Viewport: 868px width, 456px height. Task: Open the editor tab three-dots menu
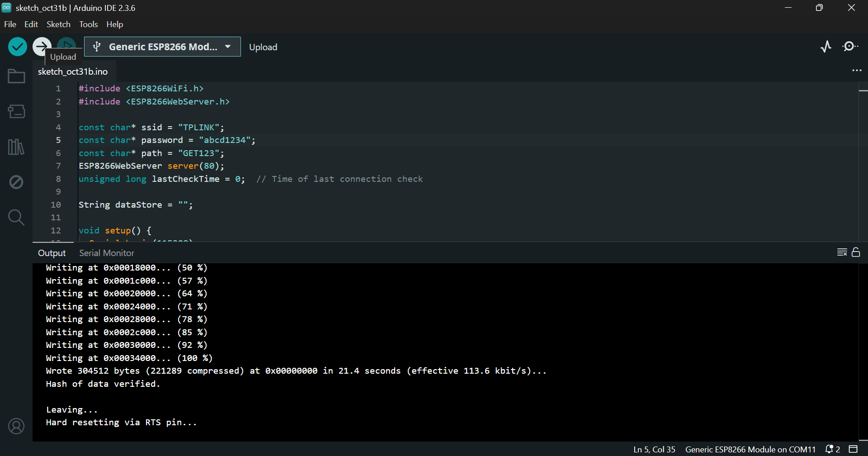[857, 71]
